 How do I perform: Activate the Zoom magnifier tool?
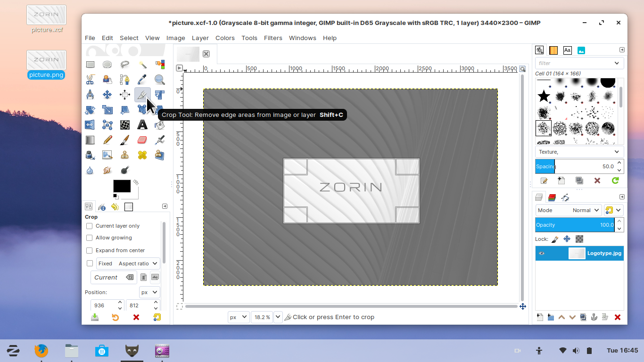coord(160,80)
